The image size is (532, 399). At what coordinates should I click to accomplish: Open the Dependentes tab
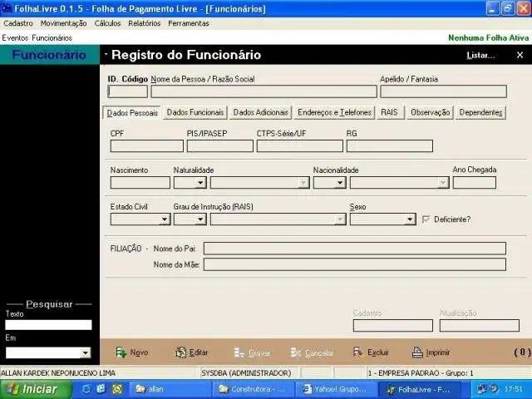click(x=480, y=112)
